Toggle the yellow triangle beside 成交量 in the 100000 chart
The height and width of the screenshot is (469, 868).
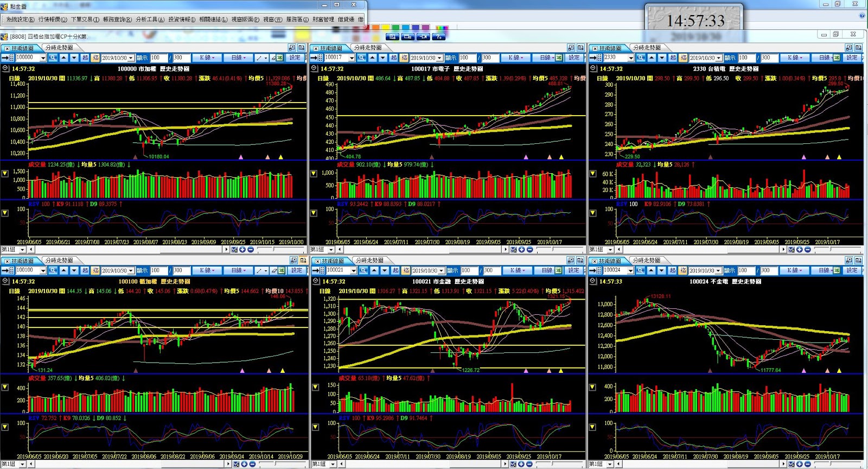[5, 174]
